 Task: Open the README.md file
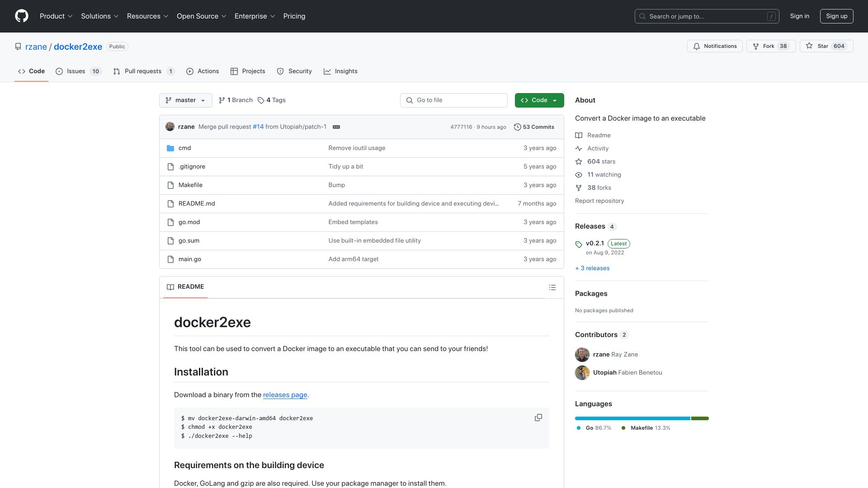pyautogui.click(x=197, y=204)
